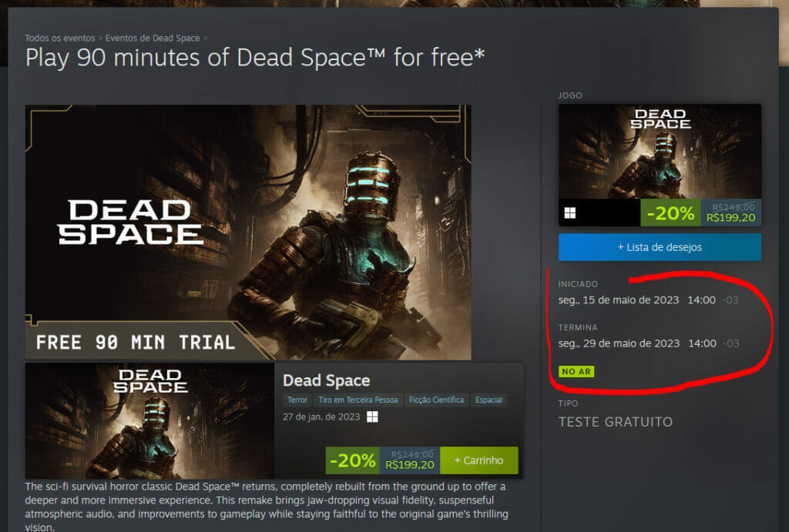This screenshot has width=789, height=532.
Task: Select the 'Espacial' tag
Action: 489,400
